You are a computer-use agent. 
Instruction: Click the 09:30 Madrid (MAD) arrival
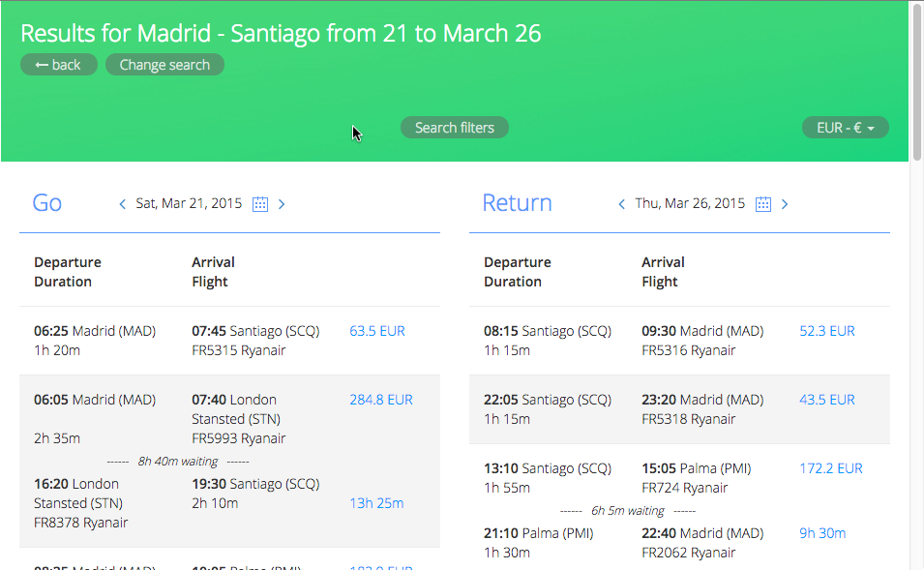click(702, 331)
